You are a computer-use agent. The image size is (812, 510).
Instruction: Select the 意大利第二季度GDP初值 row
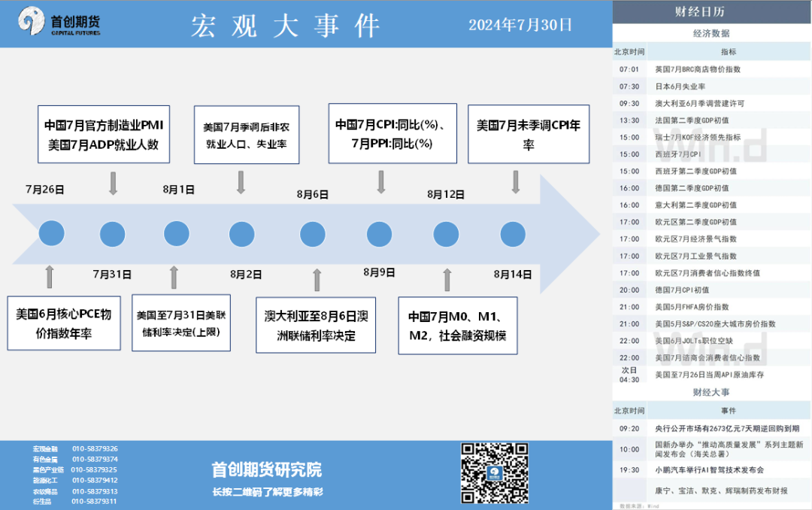tap(711, 205)
